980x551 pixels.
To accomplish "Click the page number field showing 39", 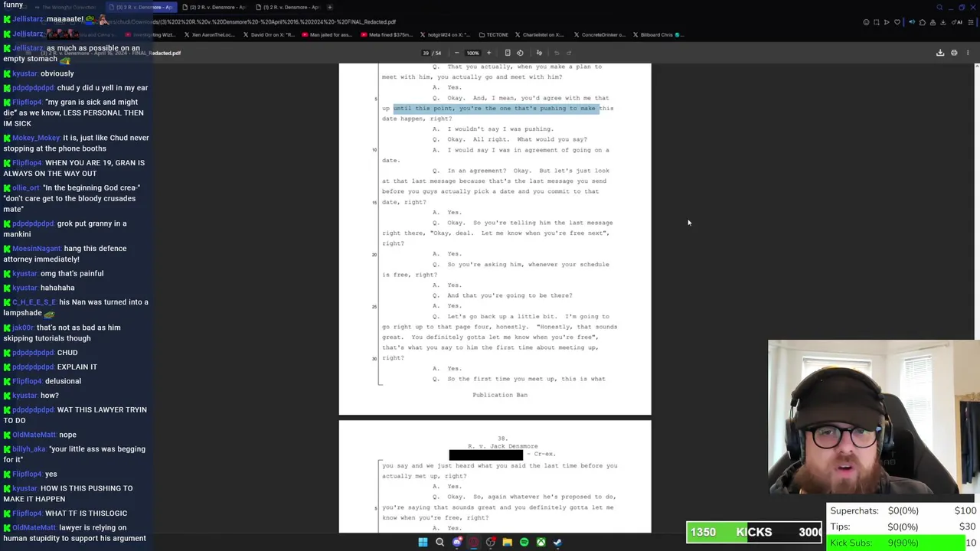I will click(426, 53).
